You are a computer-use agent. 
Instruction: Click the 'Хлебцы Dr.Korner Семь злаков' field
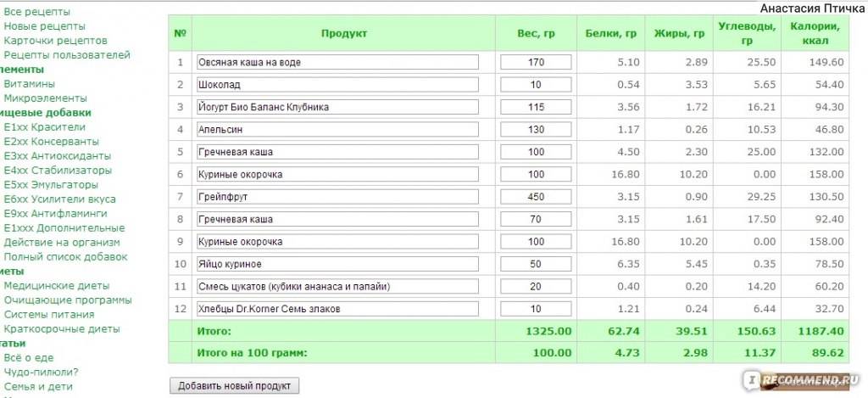click(x=337, y=309)
